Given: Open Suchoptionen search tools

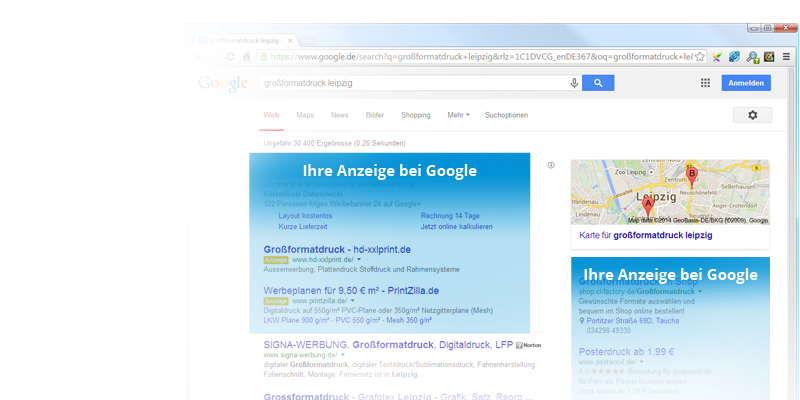Looking at the screenshot, I should tap(506, 115).
